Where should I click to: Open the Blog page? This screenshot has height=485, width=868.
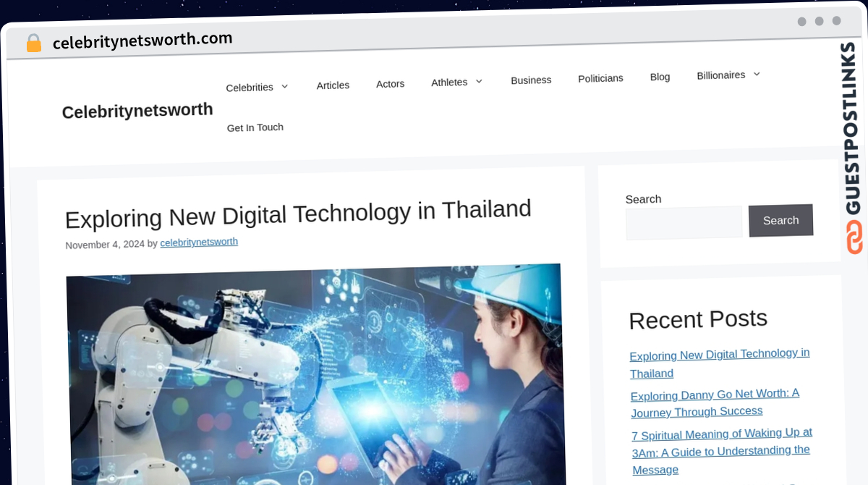660,77
